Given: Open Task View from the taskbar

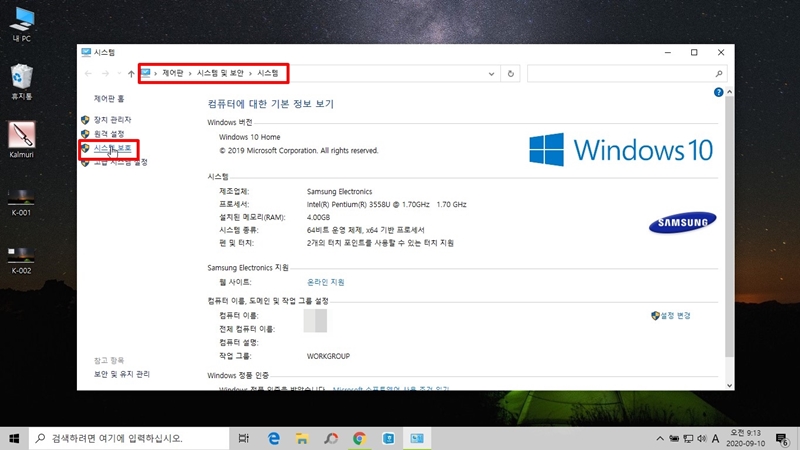Looking at the screenshot, I should click(243, 438).
